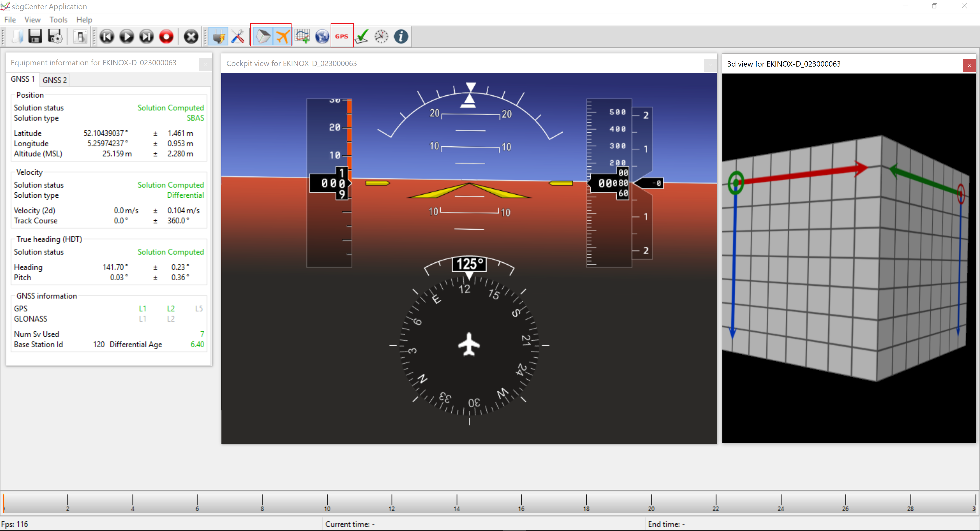The width and height of the screenshot is (980, 531).
Task: Click the green checkmark status icon
Action: pyautogui.click(x=362, y=36)
